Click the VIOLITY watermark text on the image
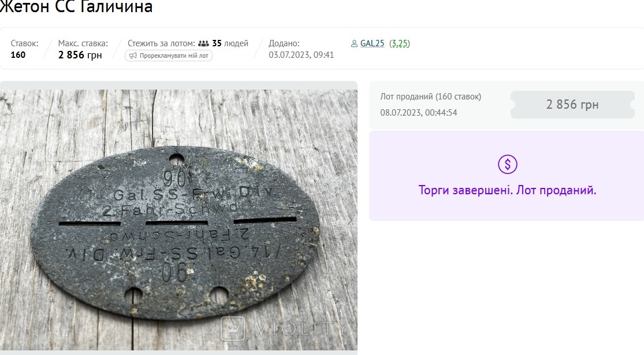The height and width of the screenshot is (355, 644). click(300, 328)
